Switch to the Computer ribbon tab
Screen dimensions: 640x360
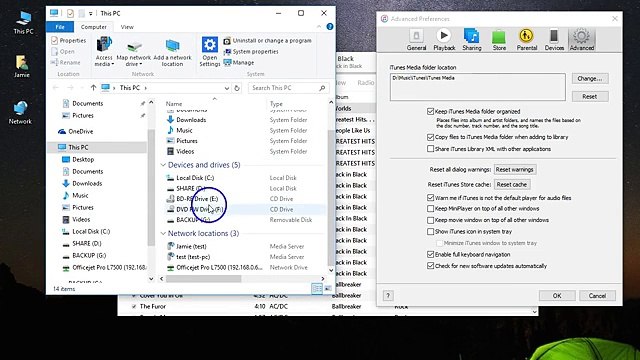[x=93, y=27]
